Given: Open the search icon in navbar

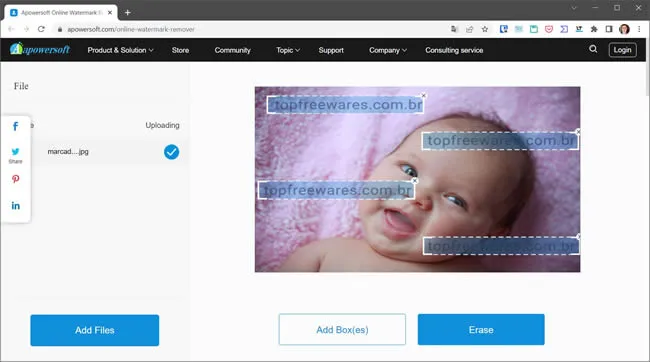Looking at the screenshot, I should point(593,49).
